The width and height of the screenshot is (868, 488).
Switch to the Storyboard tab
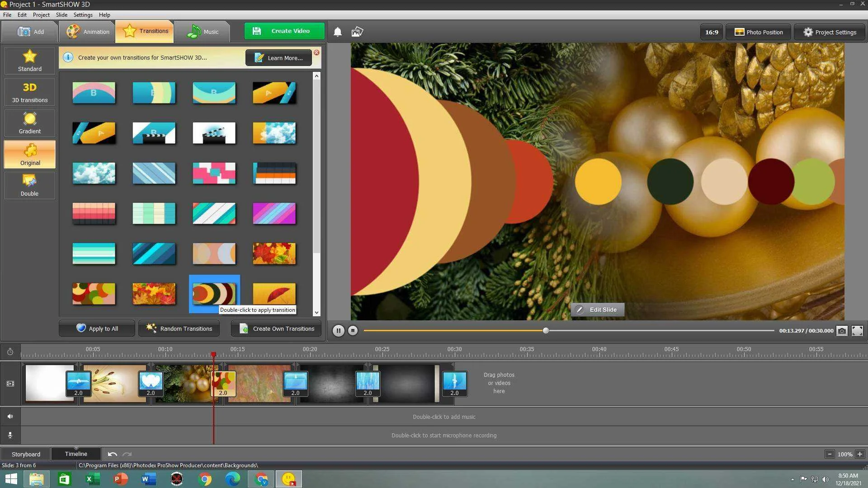[x=26, y=454]
